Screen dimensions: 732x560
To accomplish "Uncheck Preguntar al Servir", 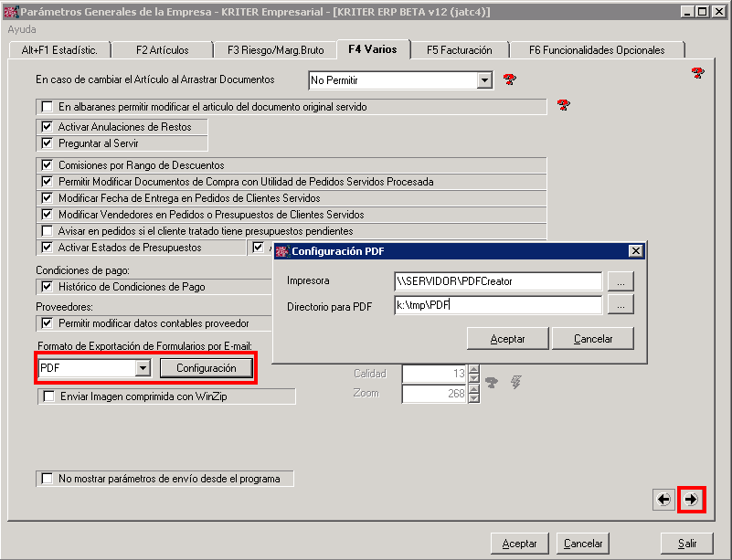I will tap(48, 143).
